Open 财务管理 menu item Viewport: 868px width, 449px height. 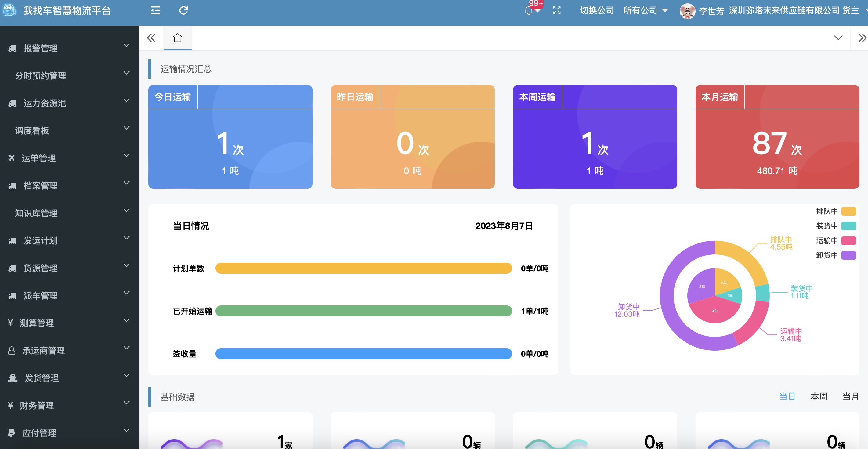(69, 406)
